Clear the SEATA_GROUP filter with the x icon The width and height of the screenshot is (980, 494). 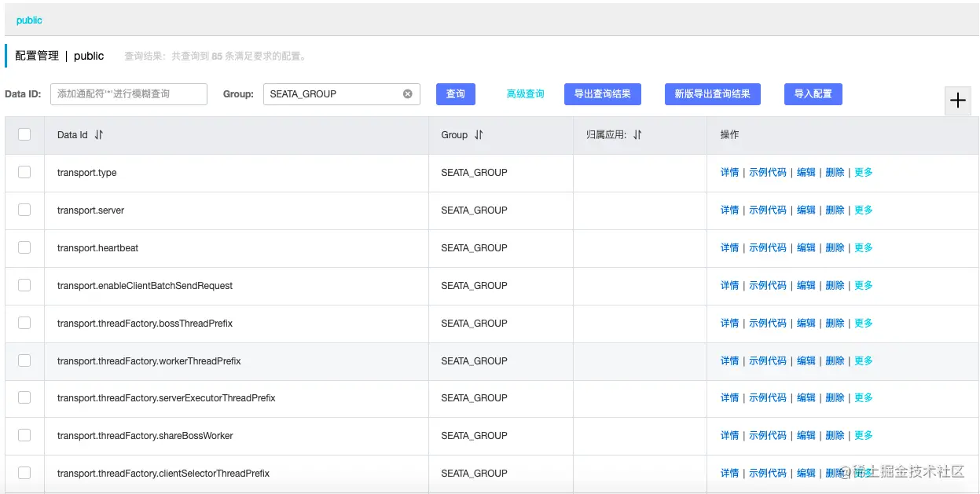point(408,93)
